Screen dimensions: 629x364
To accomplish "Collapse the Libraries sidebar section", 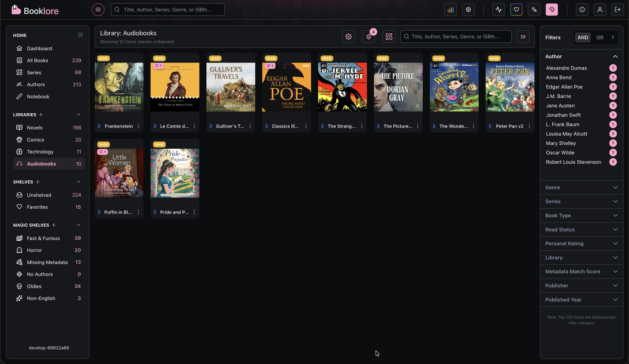I will click(x=79, y=114).
